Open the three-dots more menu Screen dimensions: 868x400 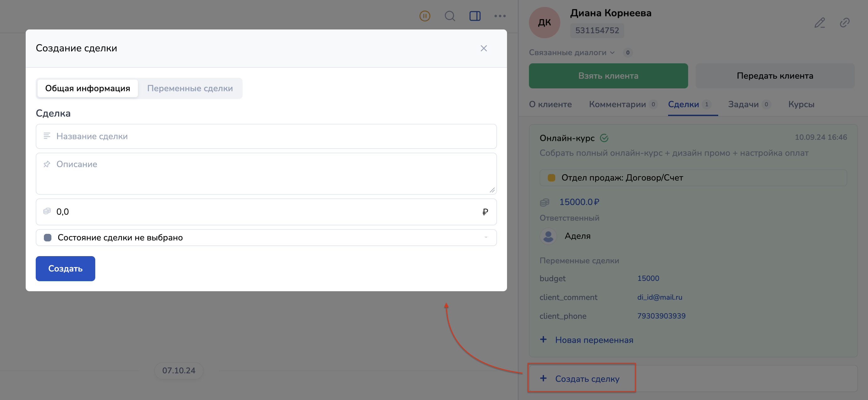(500, 16)
